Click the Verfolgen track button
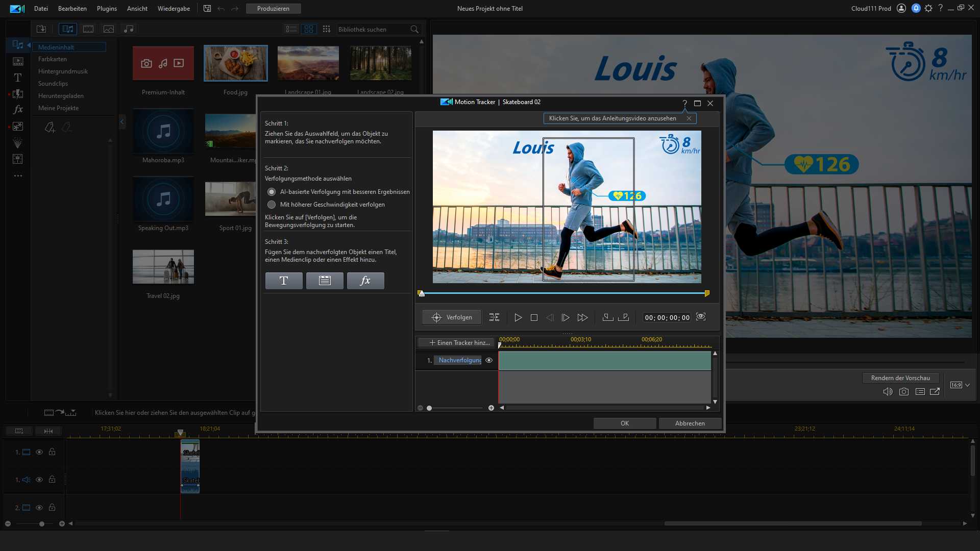The image size is (980, 551). tap(451, 317)
